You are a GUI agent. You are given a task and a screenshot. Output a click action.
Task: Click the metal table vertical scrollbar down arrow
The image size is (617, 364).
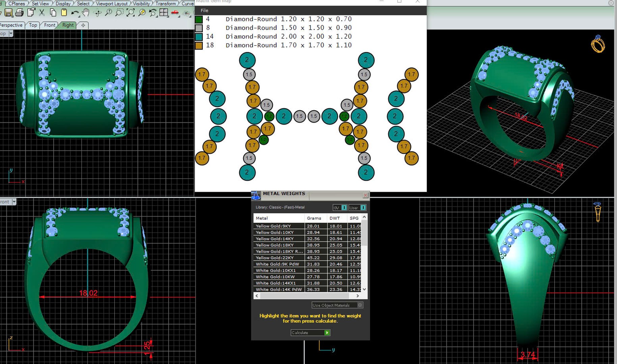(x=364, y=289)
